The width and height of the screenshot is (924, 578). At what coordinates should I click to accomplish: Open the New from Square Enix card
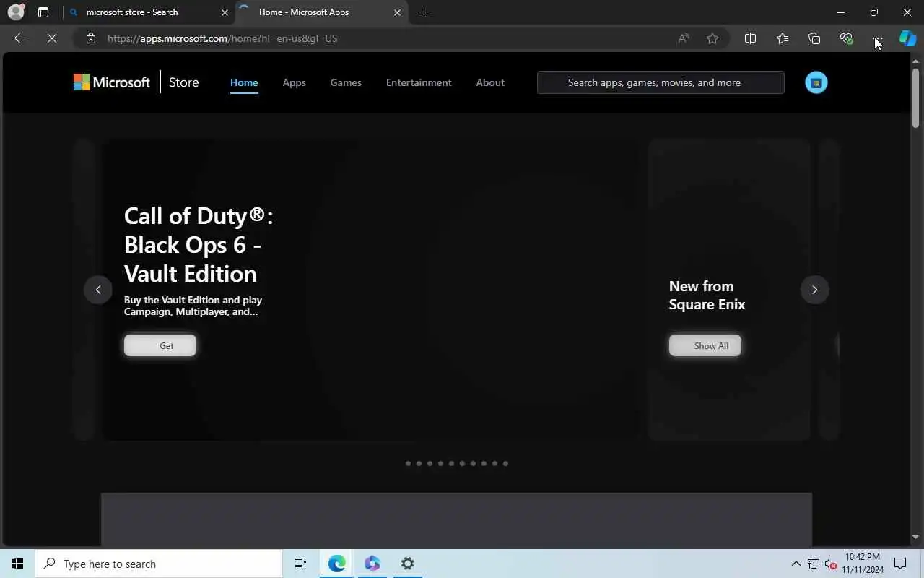click(x=729, y=290)
